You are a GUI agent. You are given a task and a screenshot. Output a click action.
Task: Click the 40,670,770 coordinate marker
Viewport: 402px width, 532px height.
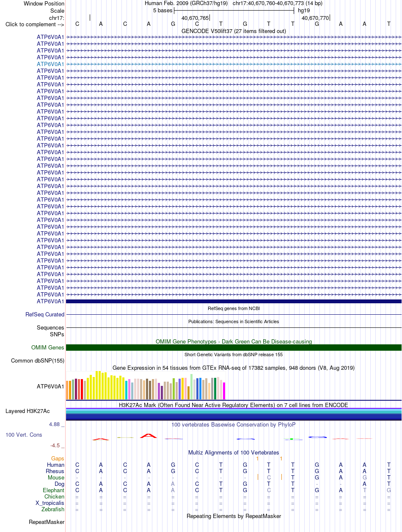[x=315, y=18]
